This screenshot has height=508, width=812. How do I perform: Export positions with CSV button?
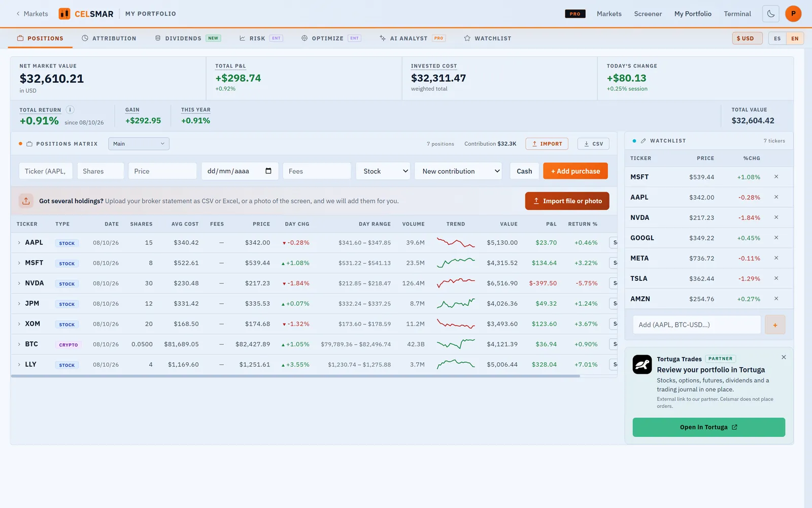(593, 144)
